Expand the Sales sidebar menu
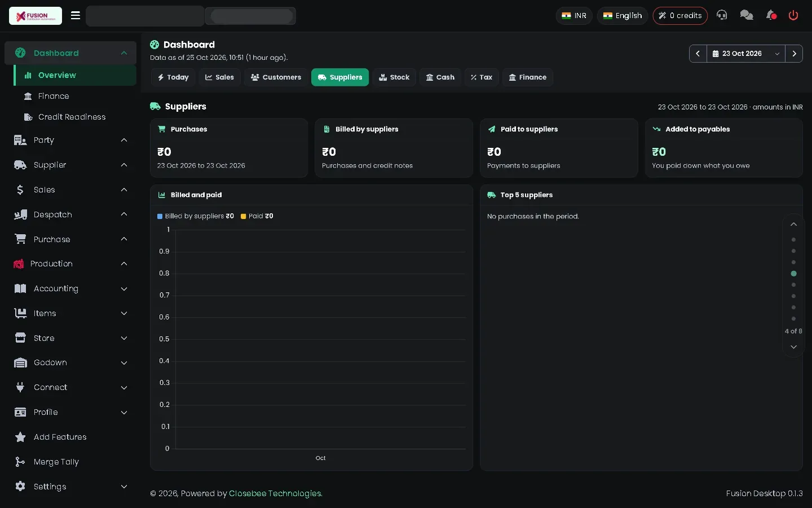This screenshot has width=812, height=508. [70, 190]
